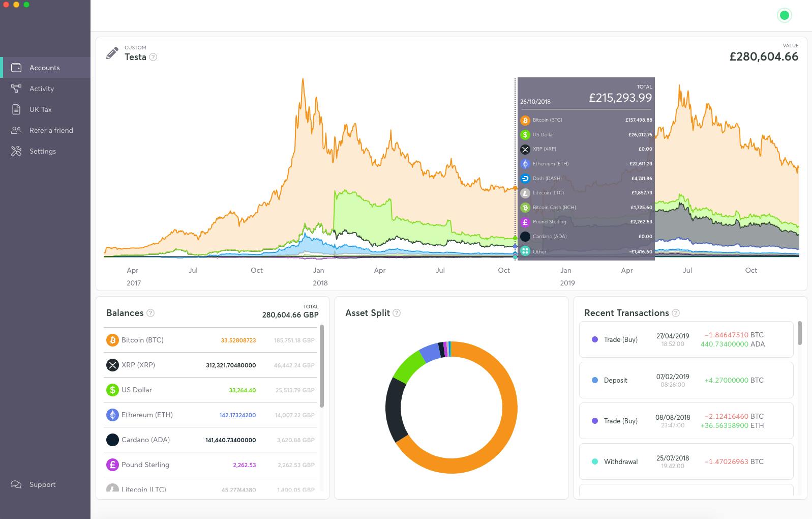
Task: Click Bitcoin amount 33.52808723
Action: coord(238,340)
